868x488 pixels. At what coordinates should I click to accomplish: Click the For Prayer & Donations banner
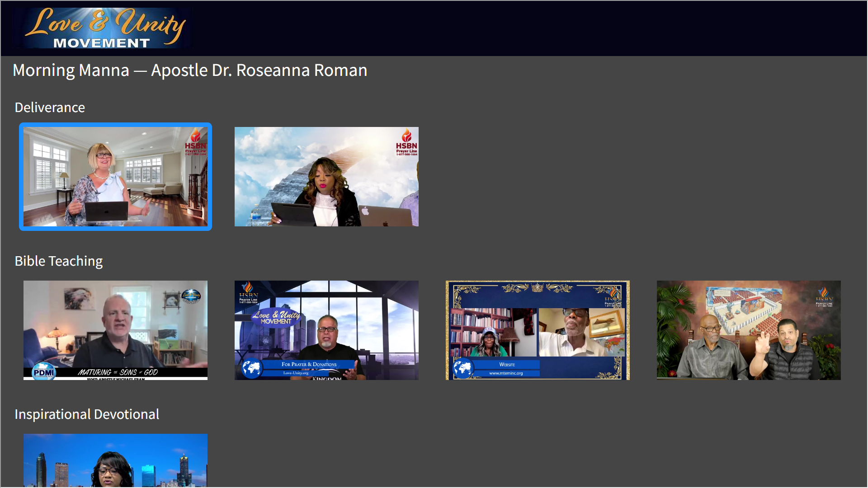tap(309, 364)
